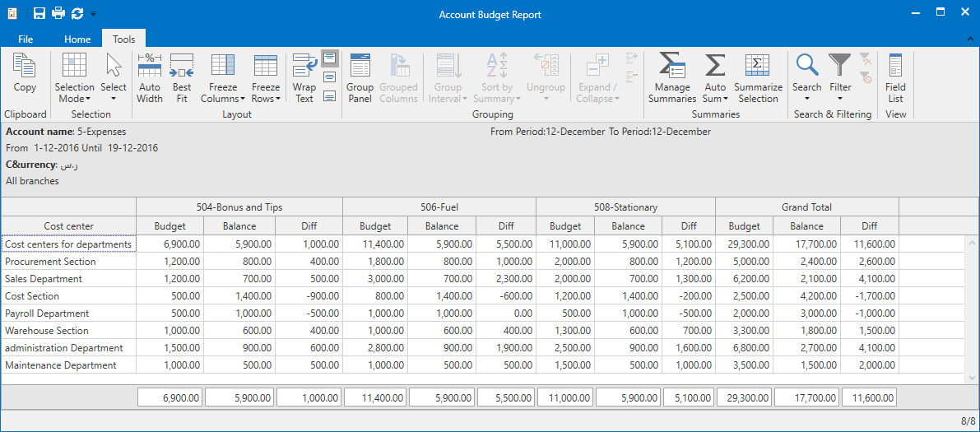Select the Sales Department row cell
This screenshot has height=432, width=980.
click(x=69, y=279)
